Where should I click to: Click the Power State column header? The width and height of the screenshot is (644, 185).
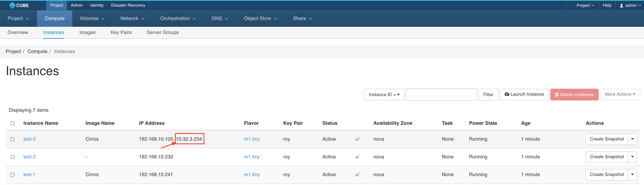point(483,123)
